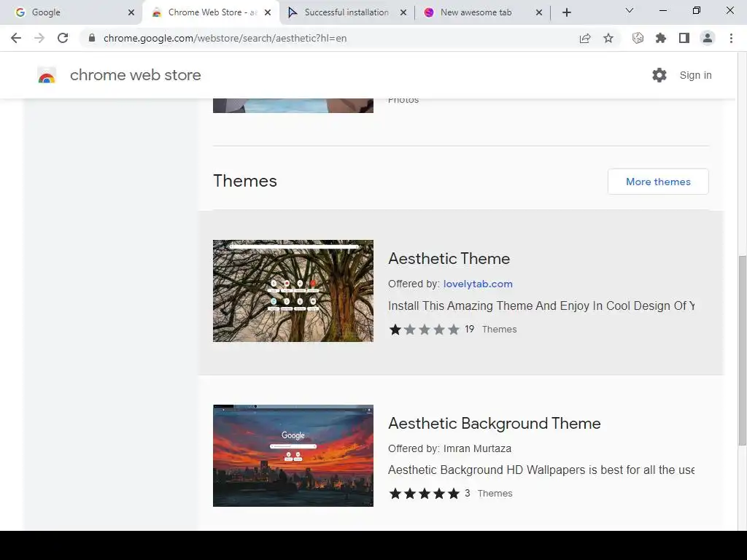
Task: Close the Chrome Web Store tab
Action: coord(268,12)
